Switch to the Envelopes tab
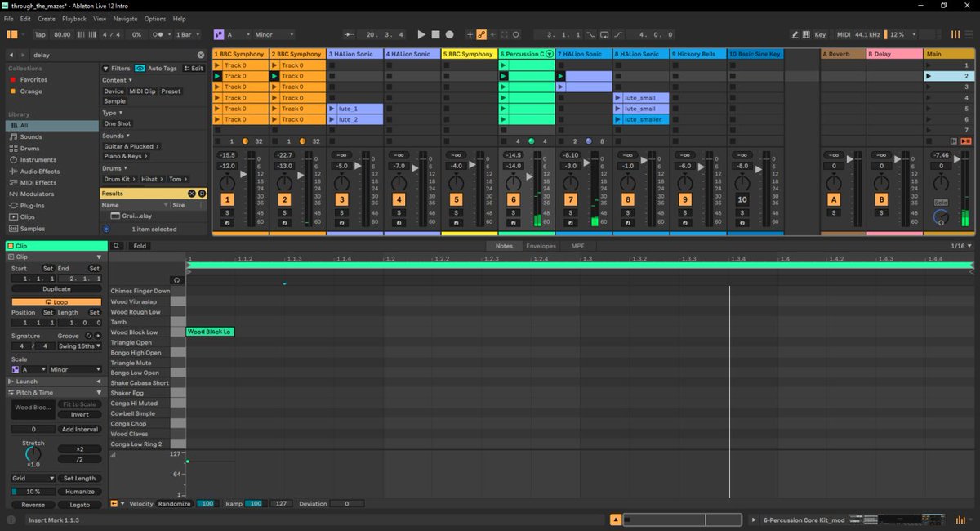This screenshot has height=531, width=980. tap(541, 246)
